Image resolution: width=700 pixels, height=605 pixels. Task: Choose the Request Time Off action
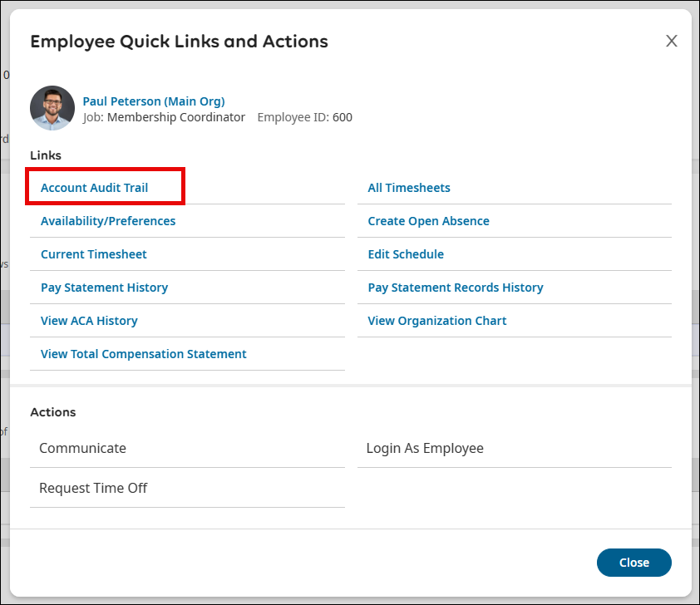point(93,488)
